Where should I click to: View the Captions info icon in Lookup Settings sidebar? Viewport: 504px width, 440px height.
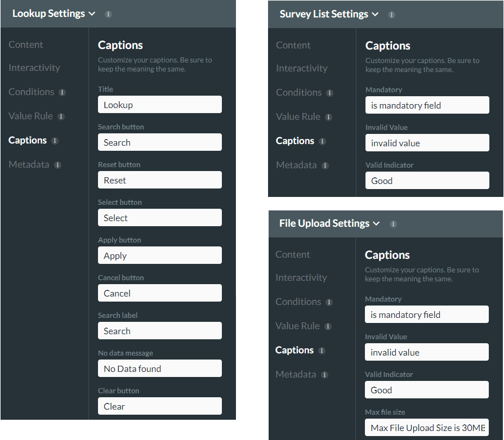[55, 141]
